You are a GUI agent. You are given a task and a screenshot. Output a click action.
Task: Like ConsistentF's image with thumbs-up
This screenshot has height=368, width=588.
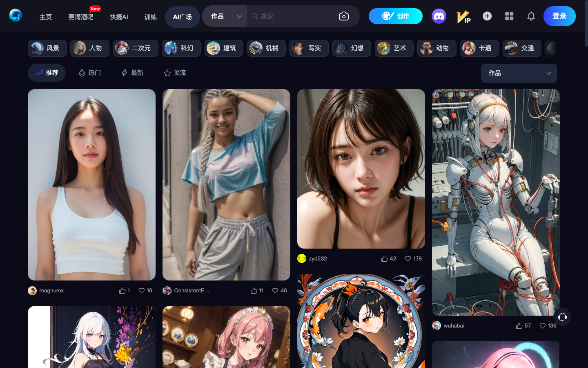click(254, 290)
